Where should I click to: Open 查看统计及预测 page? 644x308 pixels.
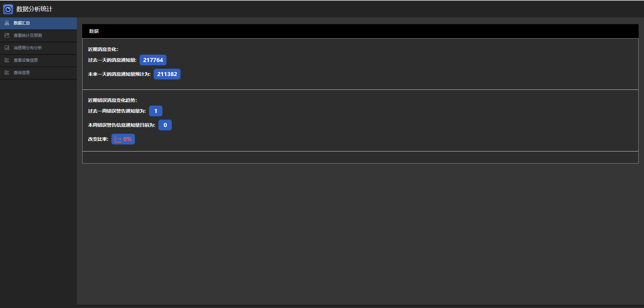tap(38, 36)
